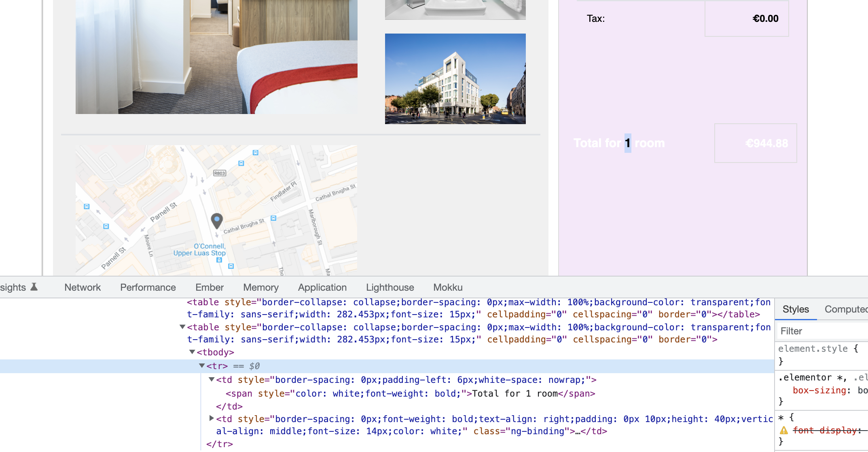Click the hotel exterior building photo
868x452 pixels.
(x=455, y=79)
